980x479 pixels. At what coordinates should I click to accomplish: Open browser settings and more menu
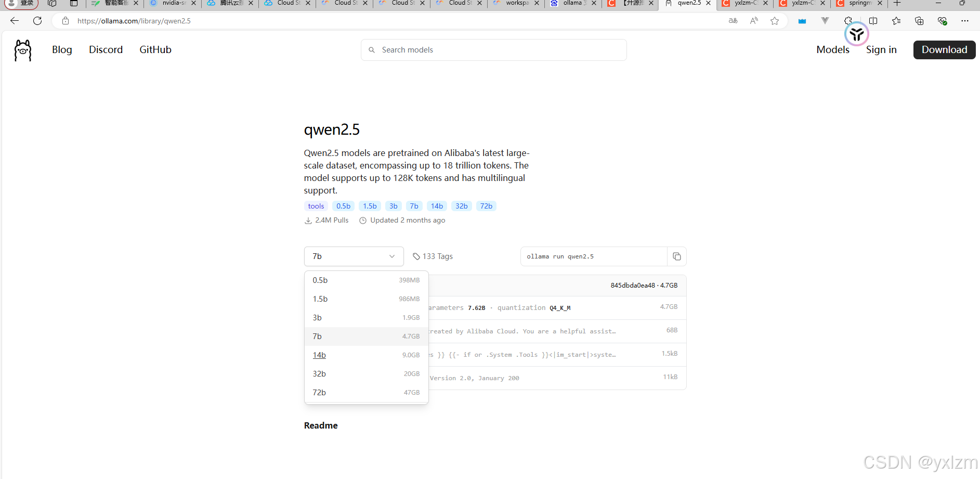pos(965,21)
